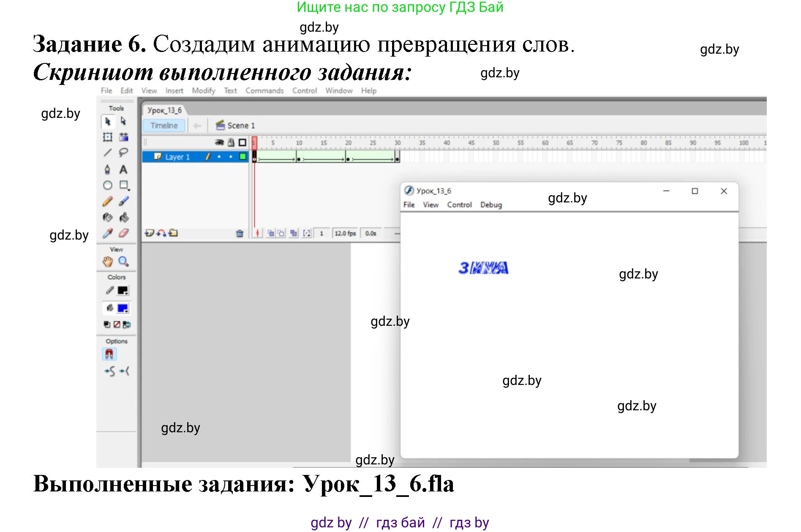Select the Hand tool

(x=108, y=262)
